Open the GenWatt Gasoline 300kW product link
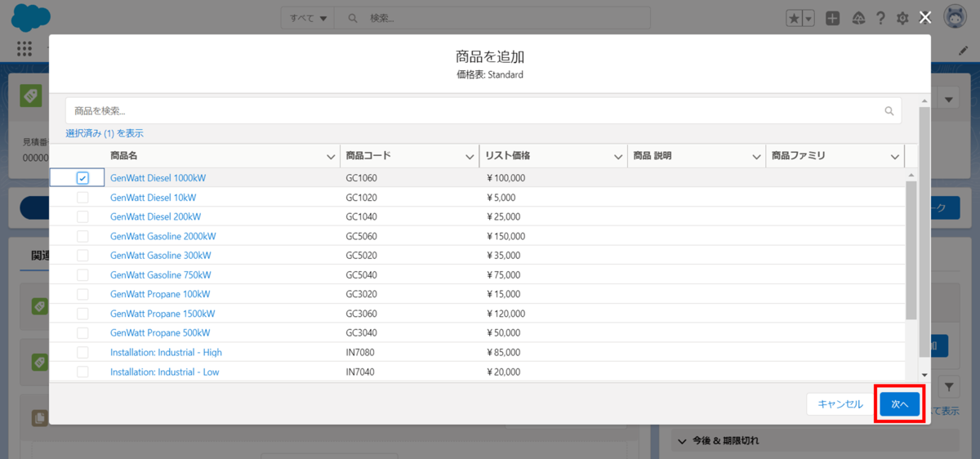Image resolution: width=980 pixels, height=459 pixels. pyautogui.click(x=161, y=256)
